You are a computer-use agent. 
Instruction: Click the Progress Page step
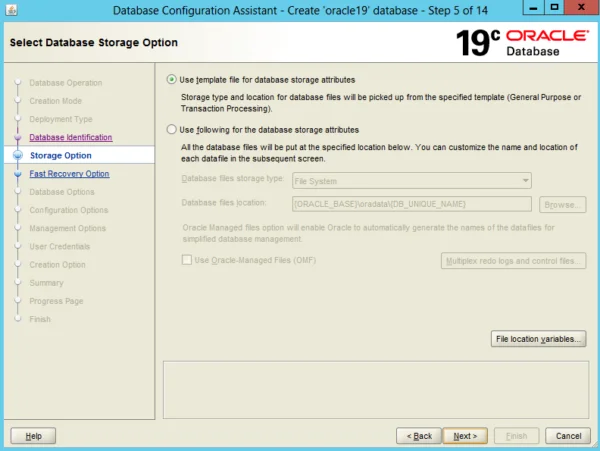pyautogui.click(x=56, y=301)
